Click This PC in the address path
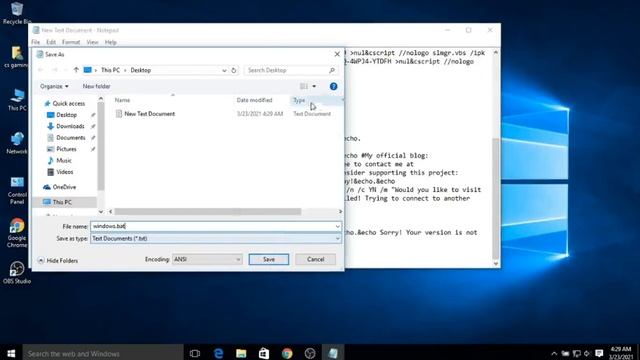 pyautogui.click(x=110, y=70)
